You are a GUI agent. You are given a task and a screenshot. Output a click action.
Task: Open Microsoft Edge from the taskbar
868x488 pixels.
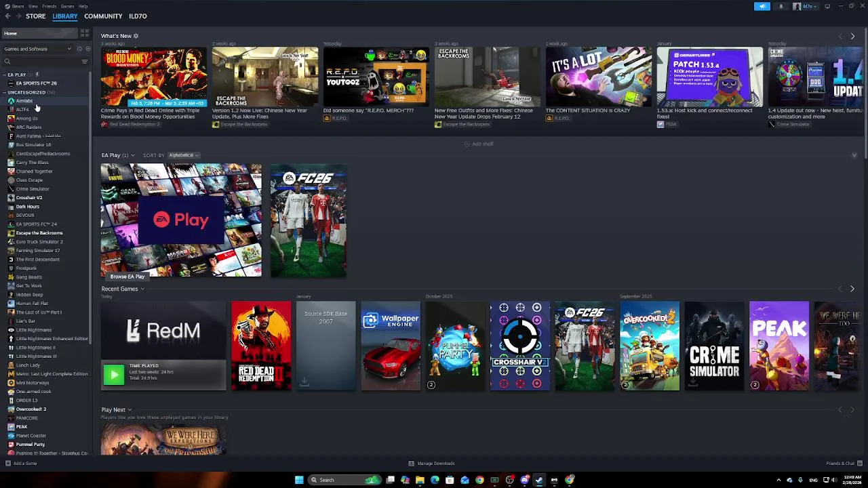[435, 480]
